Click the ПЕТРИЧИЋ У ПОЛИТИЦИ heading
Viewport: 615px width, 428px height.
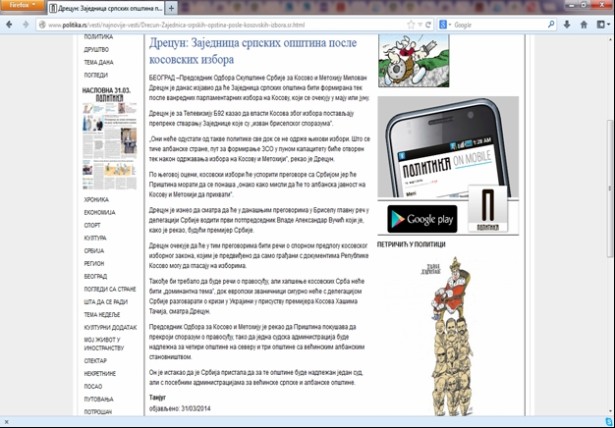click(411, 244)
